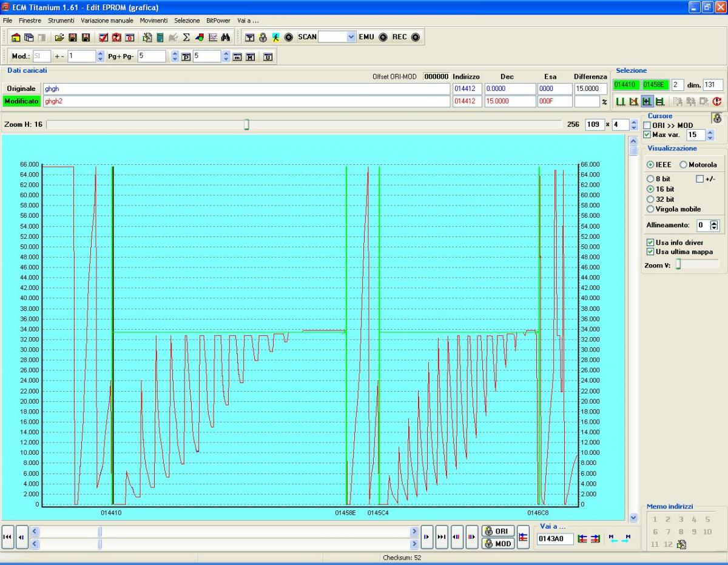Click the binoculars search icon
This screenshot has width=728, height=565.
click(226, 38)
